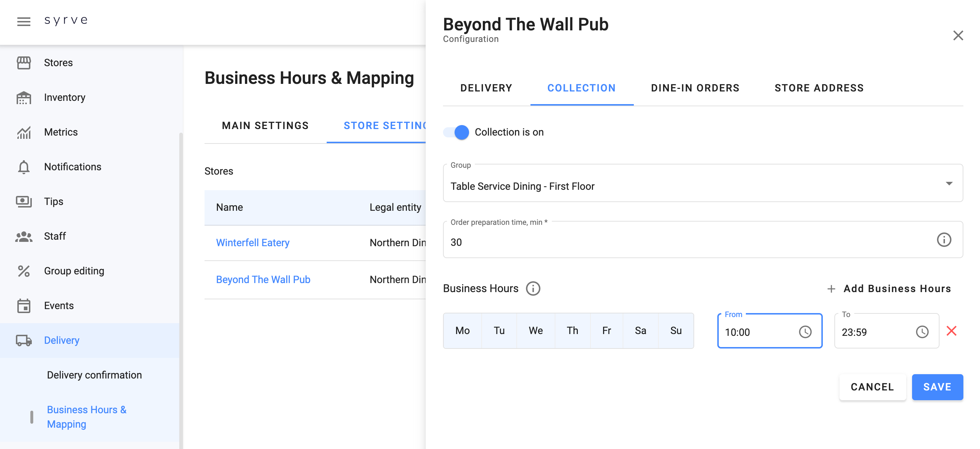Click the Stores storefront icon
The image size is (980, 449).
[23, 63]
